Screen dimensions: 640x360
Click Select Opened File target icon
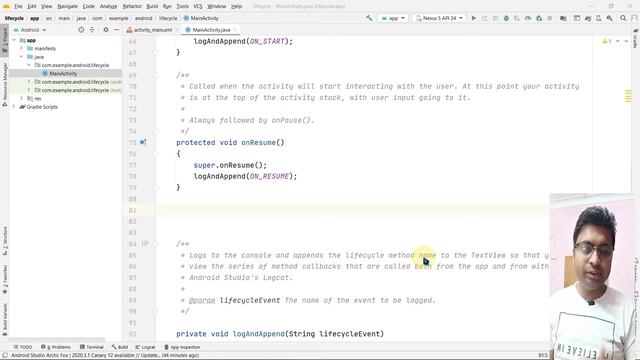coord(81,30)
